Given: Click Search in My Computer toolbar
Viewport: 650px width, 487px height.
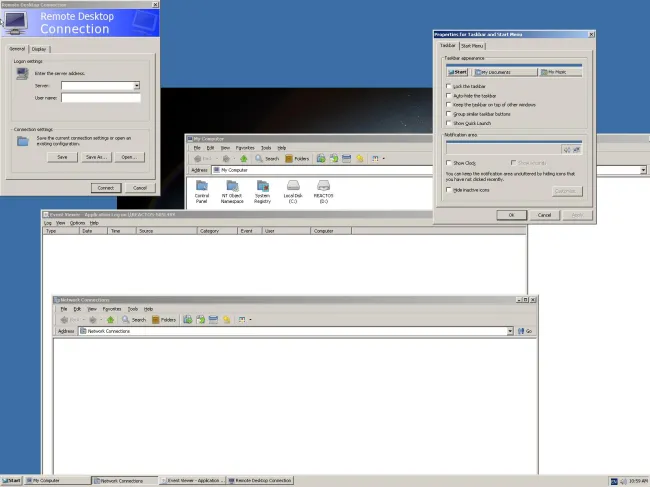Looking at the screenshot, I should pos(267,158).
